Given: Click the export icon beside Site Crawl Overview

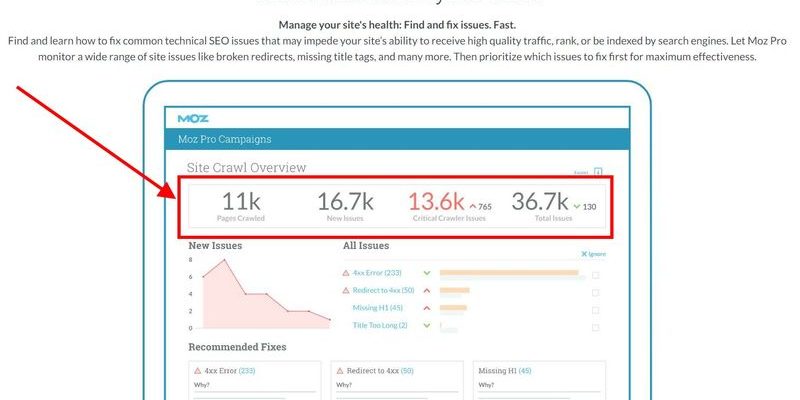Looking at the screenshot, I should [x=597, y=171].
